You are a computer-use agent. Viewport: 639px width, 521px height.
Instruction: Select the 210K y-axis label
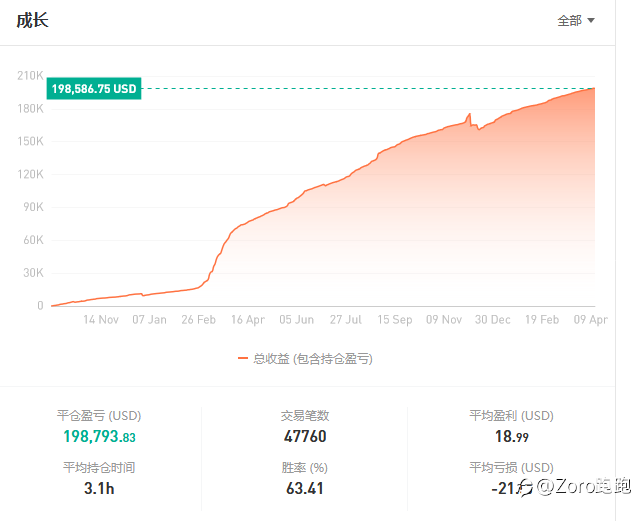tap(30, 75)
